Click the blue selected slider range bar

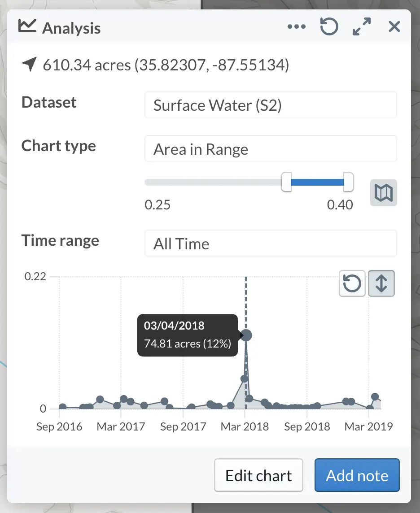pyautogui.click(x=317, y=182)
